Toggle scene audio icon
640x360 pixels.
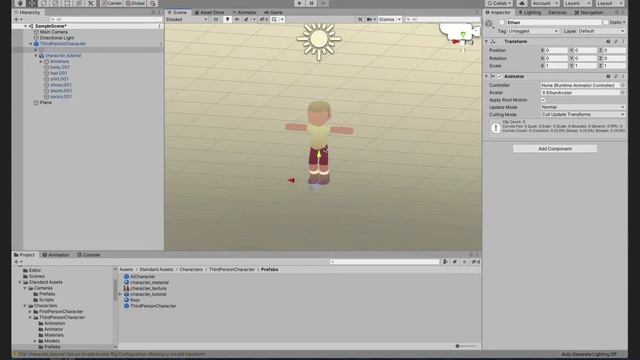point(237,20)
